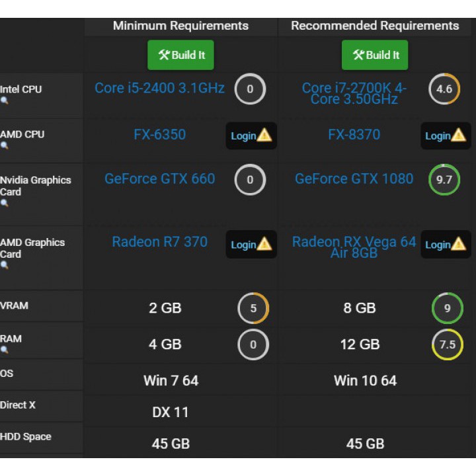Click the 4.6 score circle beside Core i7-2700K
Image resolution: width=476 pixels, height=476 pixels.
pyautogui.click(x=444, y=89)
